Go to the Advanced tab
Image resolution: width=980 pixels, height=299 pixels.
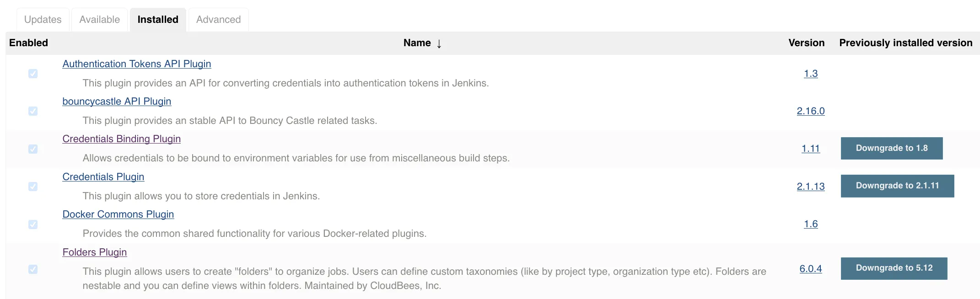[218, 20]
